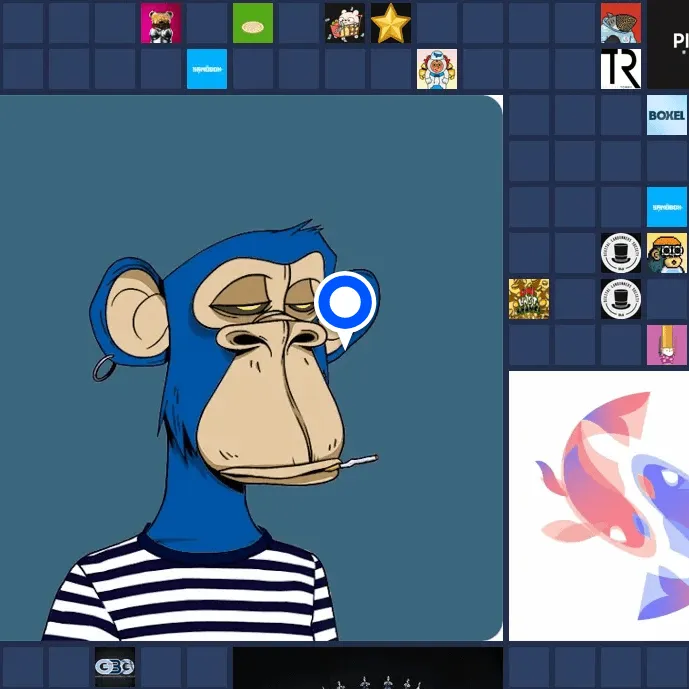Viewport: 689px width, 689px height.
Task: Select the pink armored bear land tile
Action: [x=161, y=23]
